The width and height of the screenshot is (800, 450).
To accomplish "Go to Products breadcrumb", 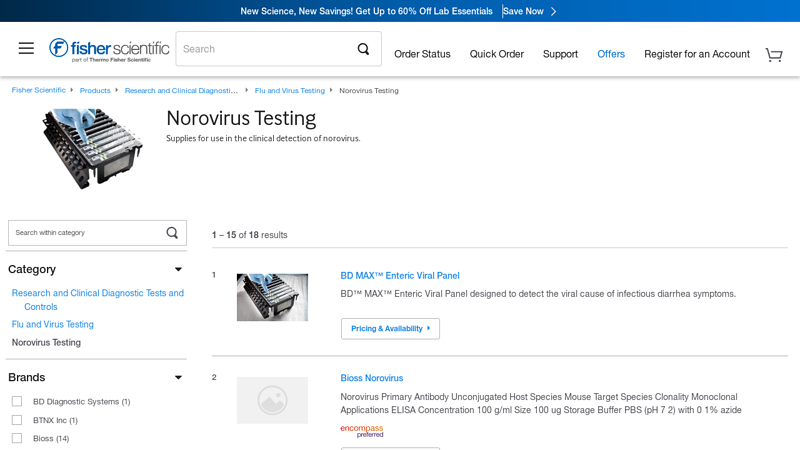I will coord(95,90).
